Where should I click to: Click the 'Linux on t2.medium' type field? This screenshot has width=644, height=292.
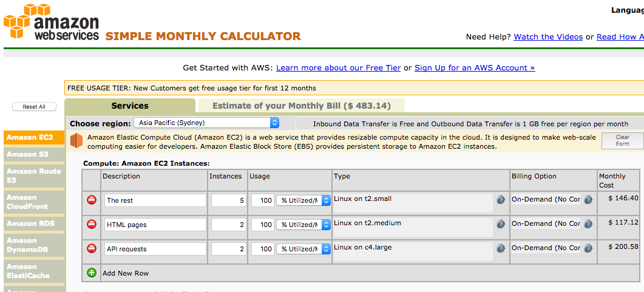click(413, 227)
